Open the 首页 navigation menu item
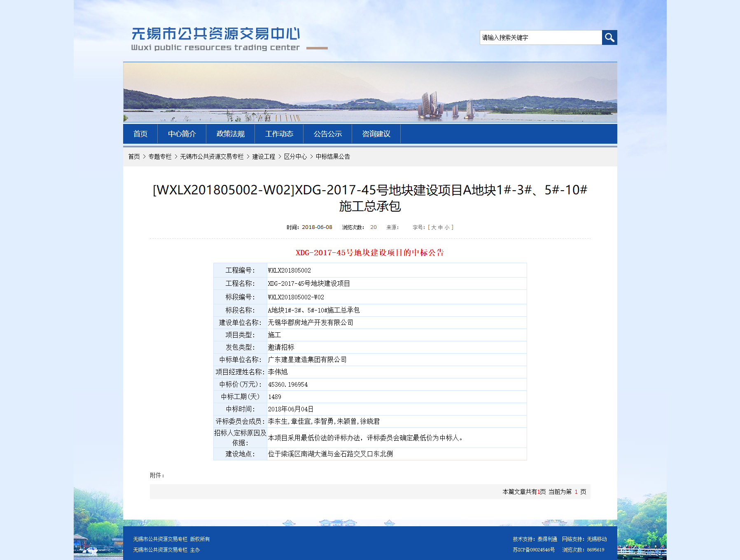 coord(140,134)
